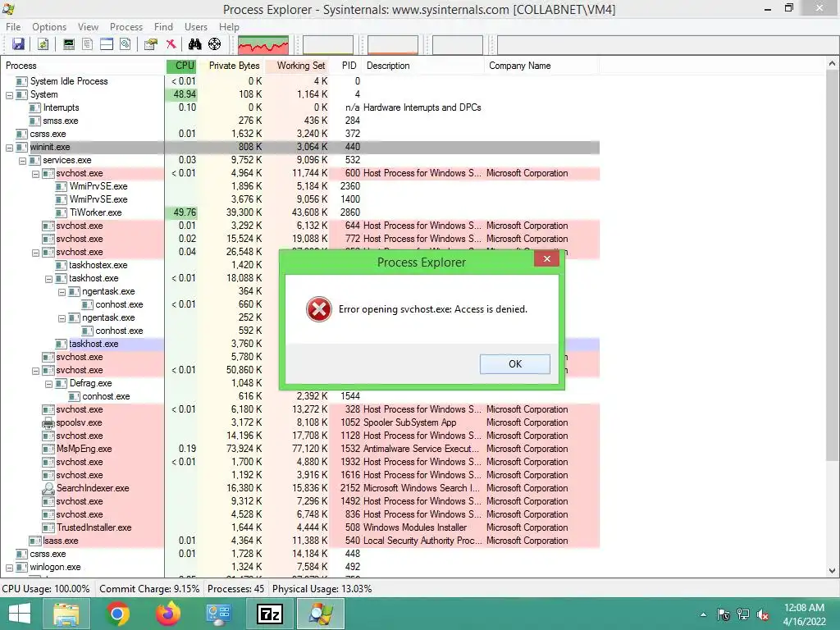Select the TiWorker.exe process row

tap(300, 212)
